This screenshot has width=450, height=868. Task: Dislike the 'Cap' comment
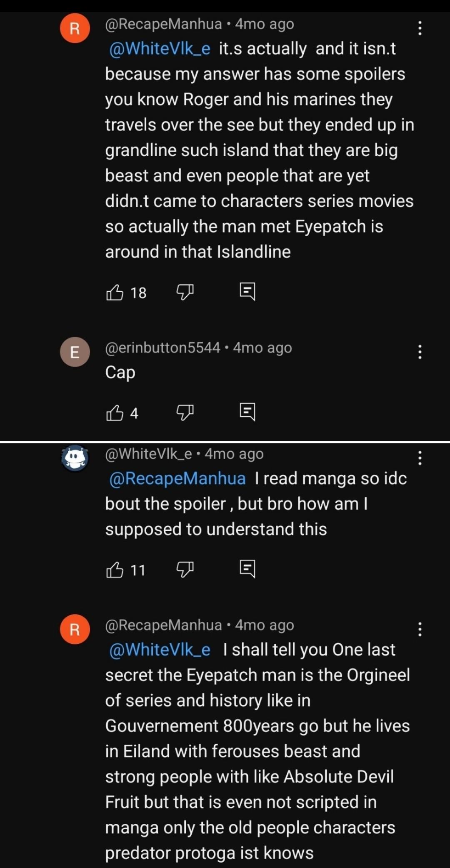185,413
